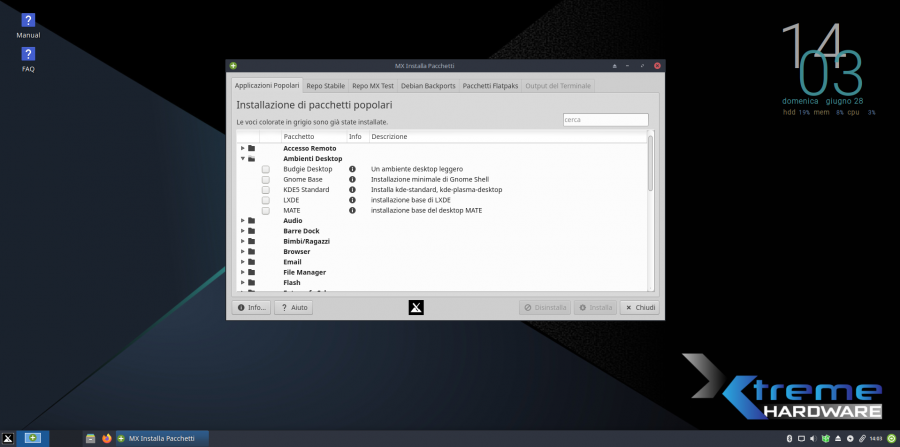The height and width of the screenshot is (447, 900).
Task: Expand the Browser category
Action: [242, 252]
